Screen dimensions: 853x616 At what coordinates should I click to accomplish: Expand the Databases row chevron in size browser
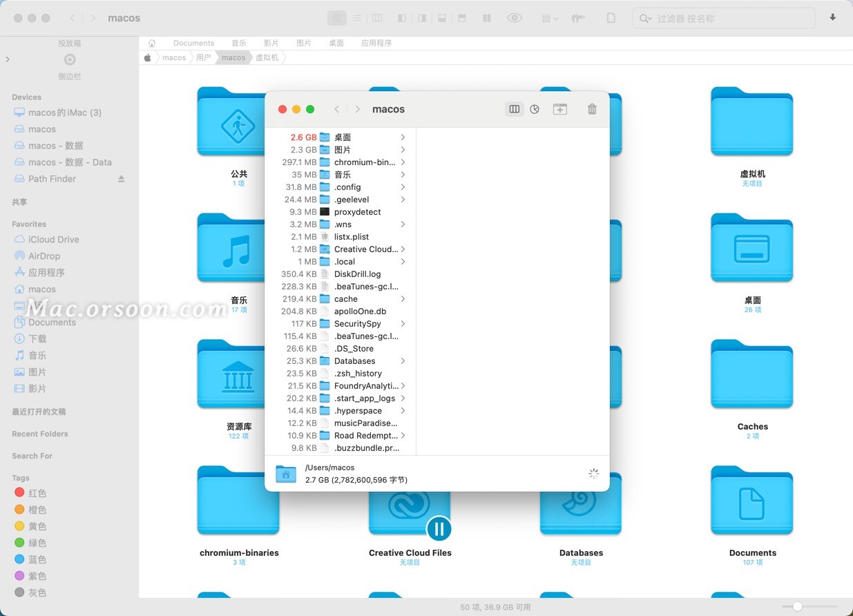(x=403, y=361)
